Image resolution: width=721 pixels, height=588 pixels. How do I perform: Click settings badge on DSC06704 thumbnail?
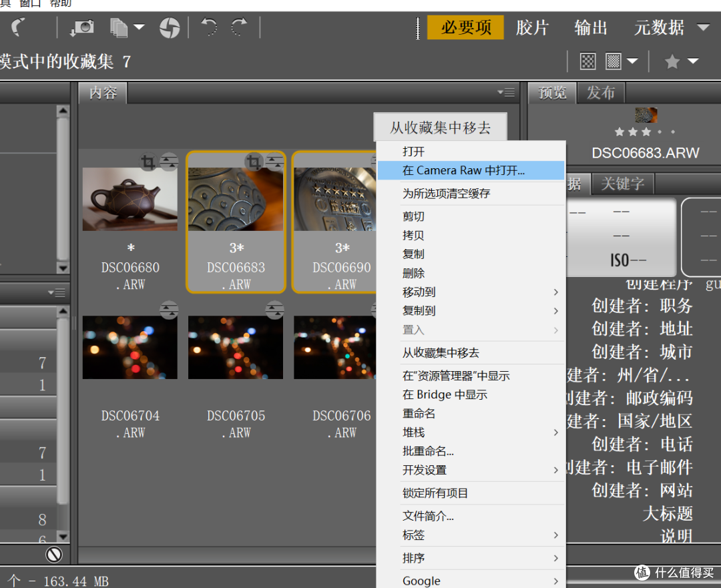(169, 310)
